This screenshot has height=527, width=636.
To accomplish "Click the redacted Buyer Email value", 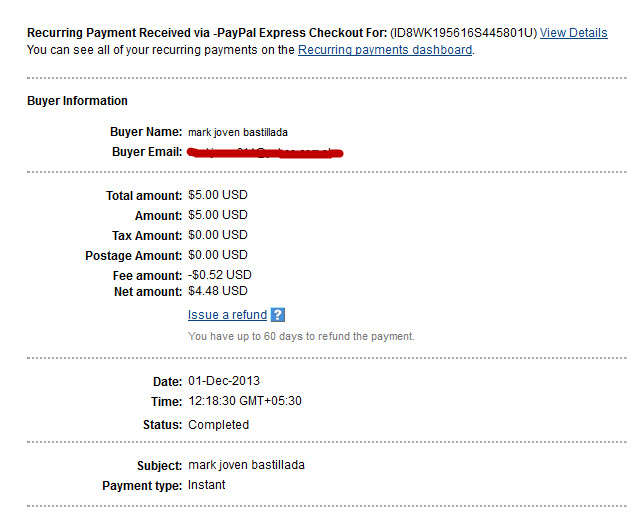I will click(265, 153).
